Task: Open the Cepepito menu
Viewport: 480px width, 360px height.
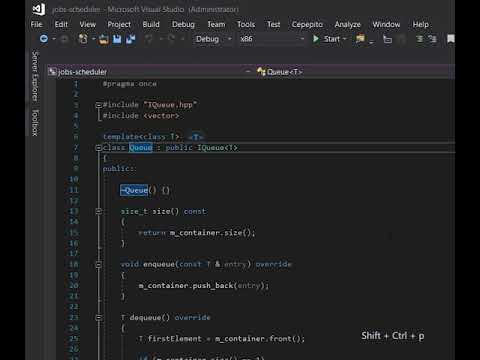Action: click(x=307, y=24)
